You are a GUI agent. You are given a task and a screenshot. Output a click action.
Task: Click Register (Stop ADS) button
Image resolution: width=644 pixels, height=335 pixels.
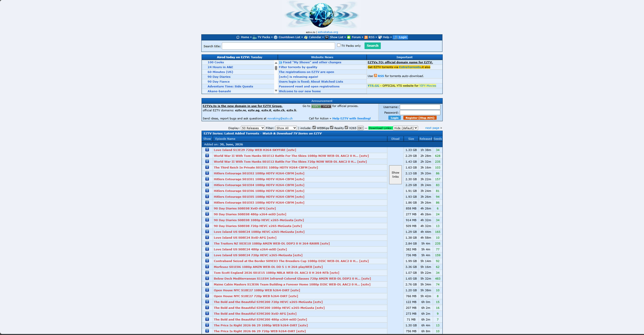(420, 118)
